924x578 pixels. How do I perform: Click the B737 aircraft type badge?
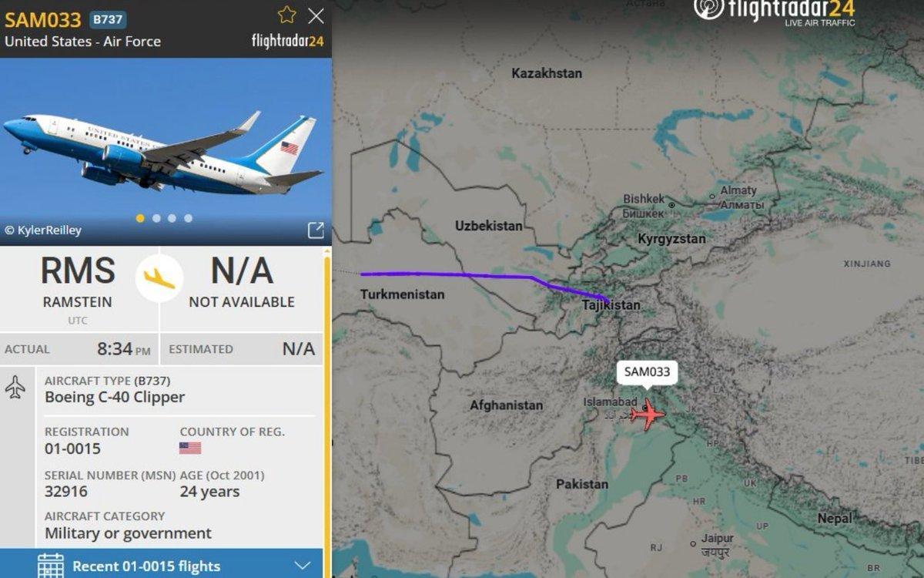108,20
